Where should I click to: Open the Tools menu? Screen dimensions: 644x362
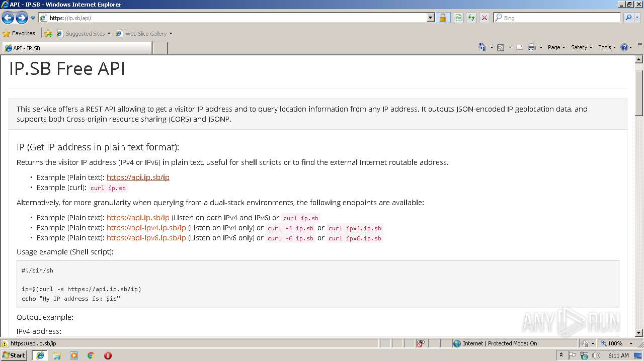607,47
